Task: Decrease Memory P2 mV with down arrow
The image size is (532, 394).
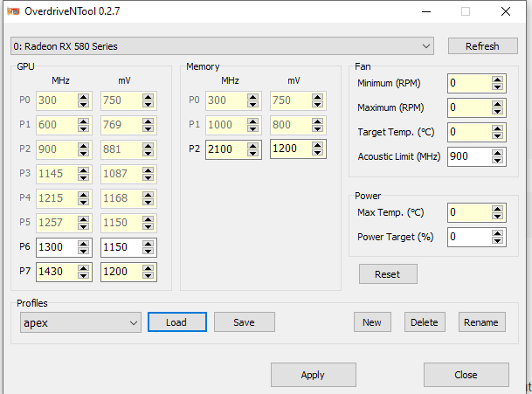Action: click(318, 152)
